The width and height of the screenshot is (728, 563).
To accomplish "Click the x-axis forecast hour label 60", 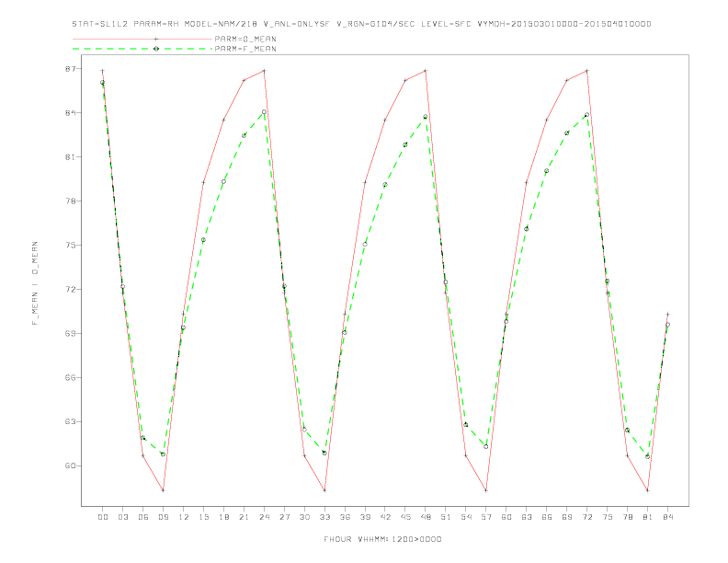I will coord(506,517).
